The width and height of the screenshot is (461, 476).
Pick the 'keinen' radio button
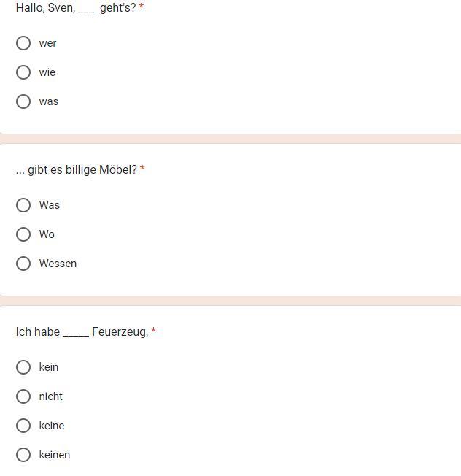click(23, 455)
